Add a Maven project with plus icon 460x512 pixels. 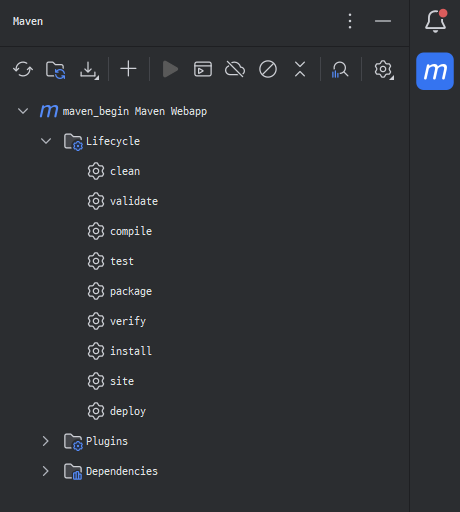pos(128,69)
